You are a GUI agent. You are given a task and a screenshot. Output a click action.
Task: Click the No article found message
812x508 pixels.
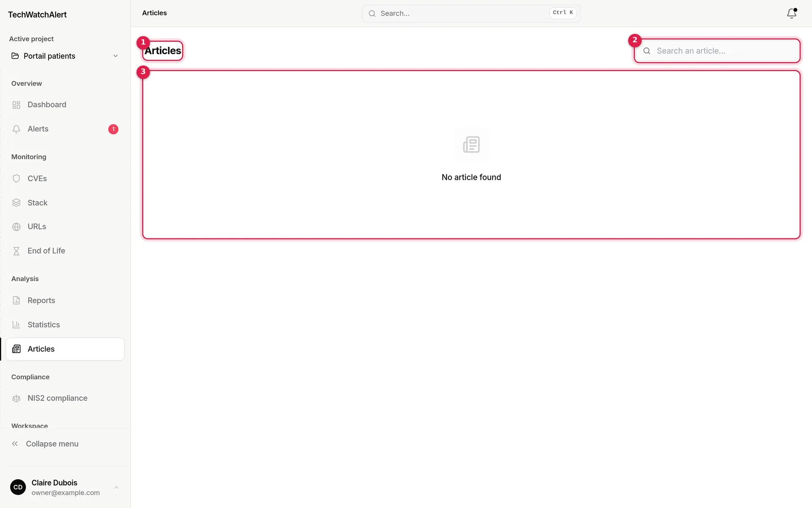[471, 177]
